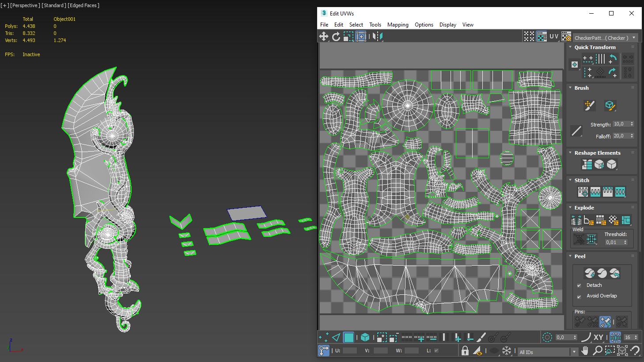Open the All IDs material dropdown

tap(574, 352)
